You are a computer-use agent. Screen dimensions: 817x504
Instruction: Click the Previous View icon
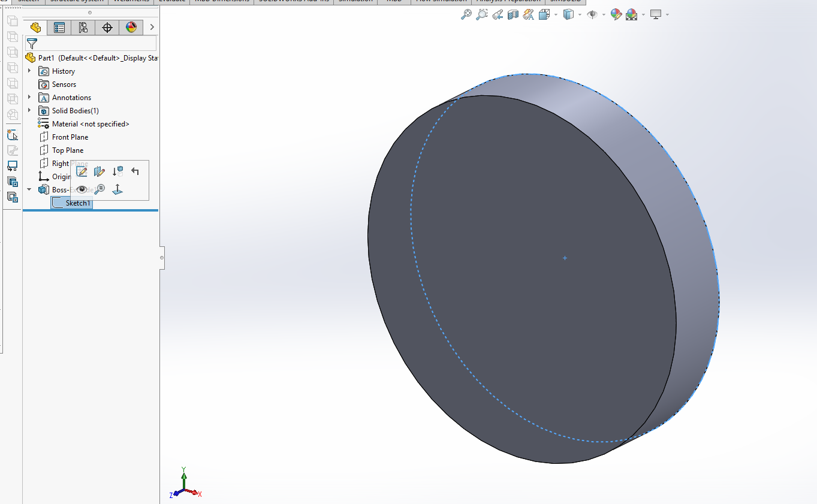click(x=497, y=14)
